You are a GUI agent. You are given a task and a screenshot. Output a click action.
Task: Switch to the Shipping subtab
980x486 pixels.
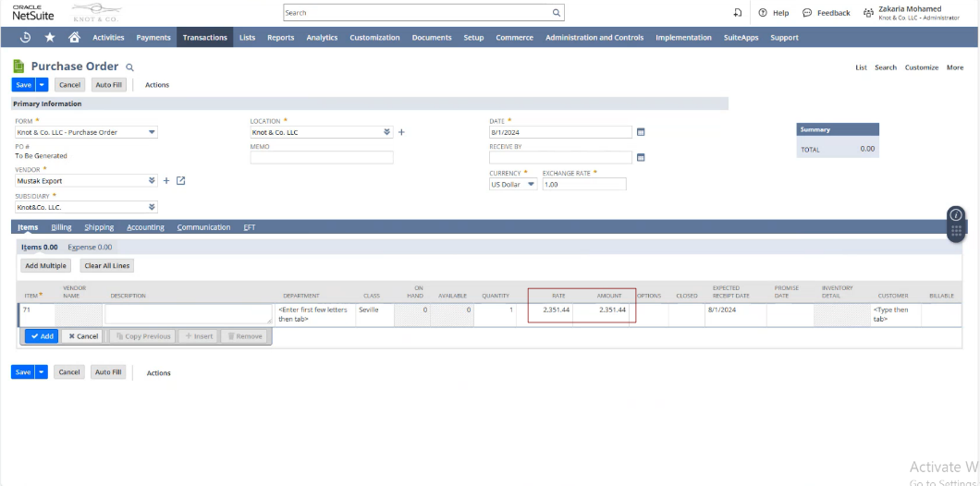coord(99,227)
